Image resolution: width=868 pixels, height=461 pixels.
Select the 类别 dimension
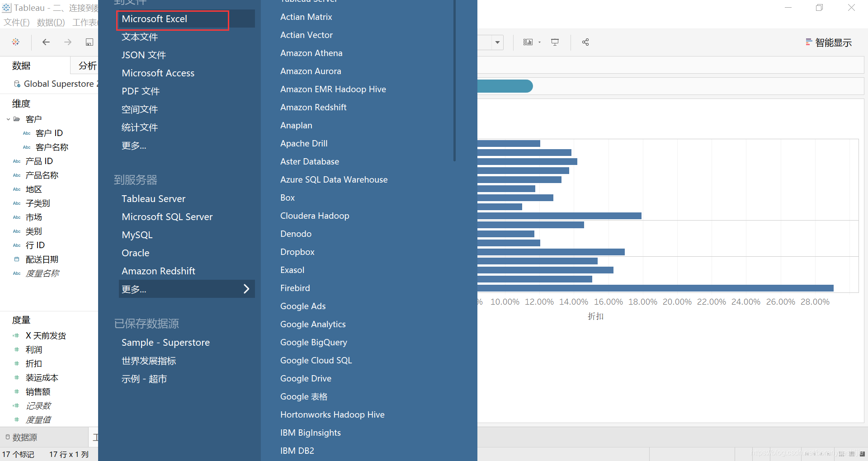click(x=33, y=231)
